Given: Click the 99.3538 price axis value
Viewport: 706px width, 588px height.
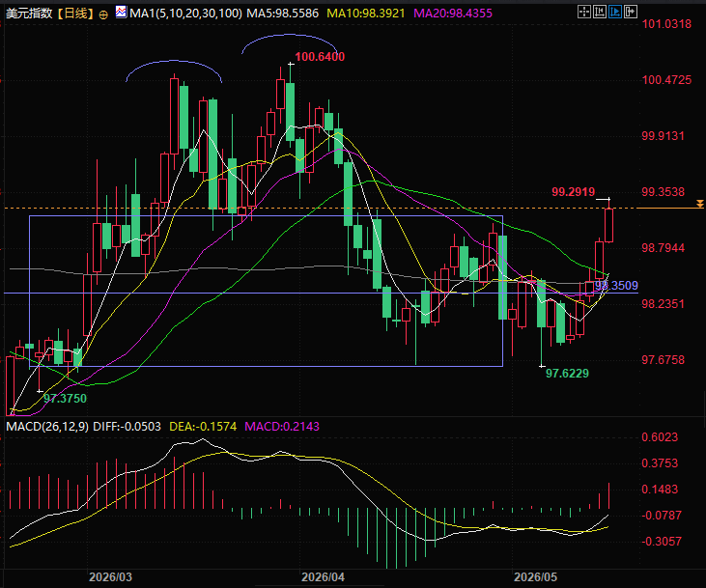Looking at the screenshot, I should pyautogui.click(x=663, y=192).
